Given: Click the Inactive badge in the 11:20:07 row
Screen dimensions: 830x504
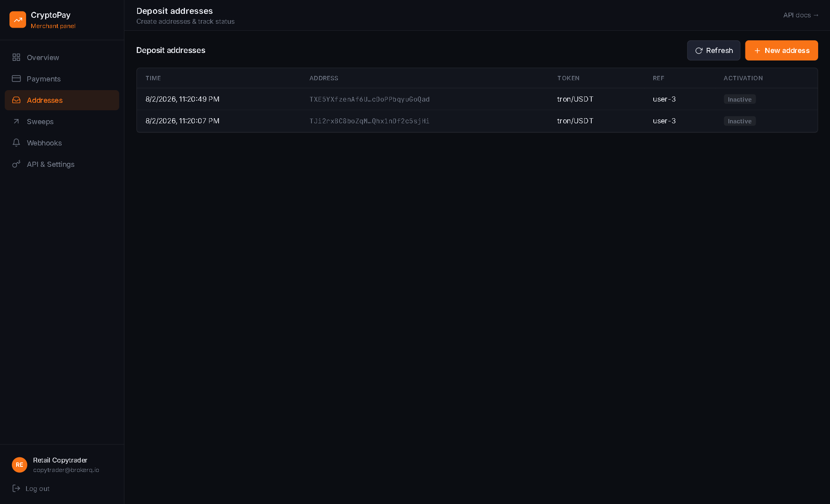Looking at the screenshot, I should point(739,121).
